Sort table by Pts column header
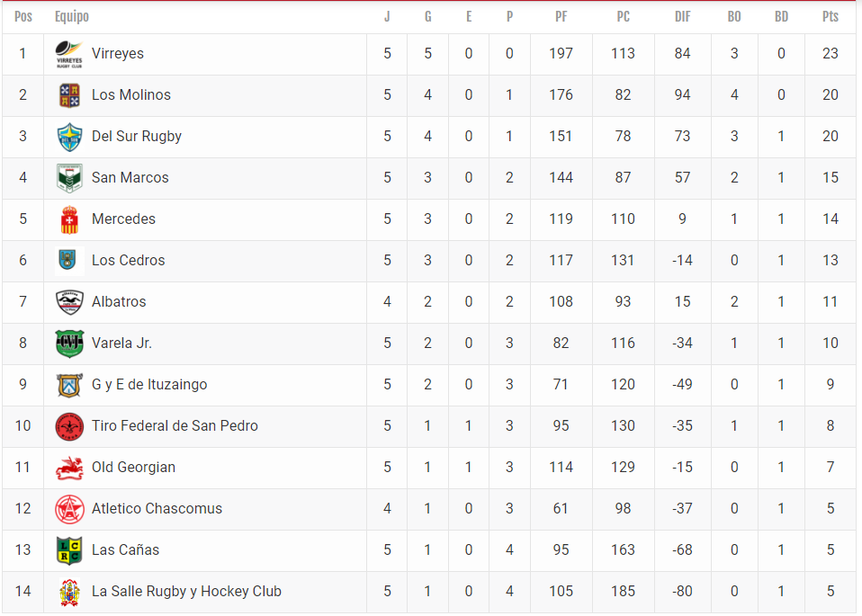This screenshot has width=862, height=616. tap(831, 17)
